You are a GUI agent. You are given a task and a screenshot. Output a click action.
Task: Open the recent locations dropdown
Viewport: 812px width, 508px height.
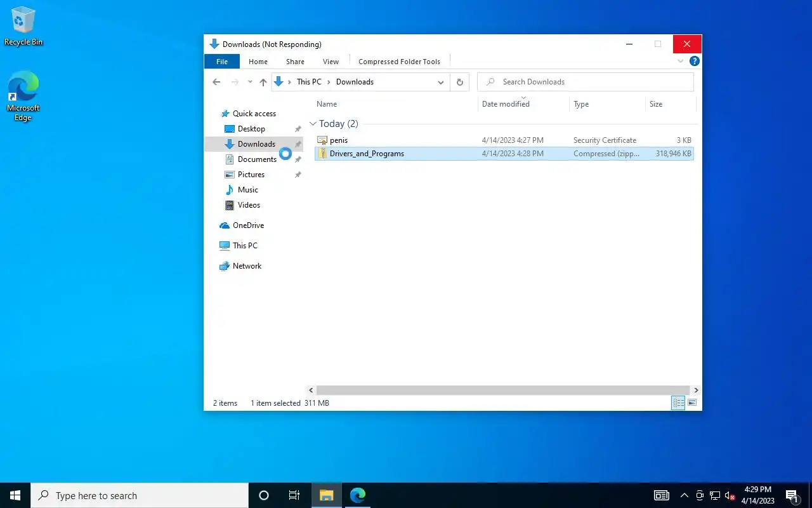[250, 82]
